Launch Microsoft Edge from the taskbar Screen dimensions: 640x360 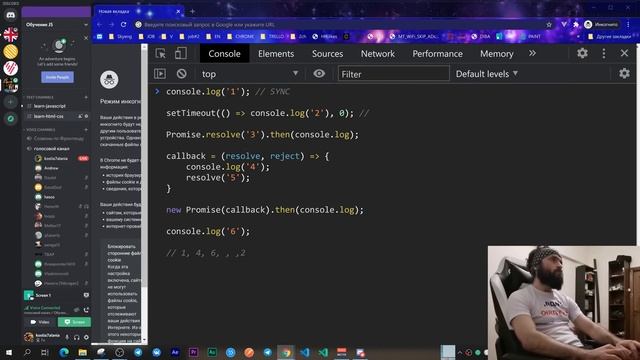click(64, 352)
